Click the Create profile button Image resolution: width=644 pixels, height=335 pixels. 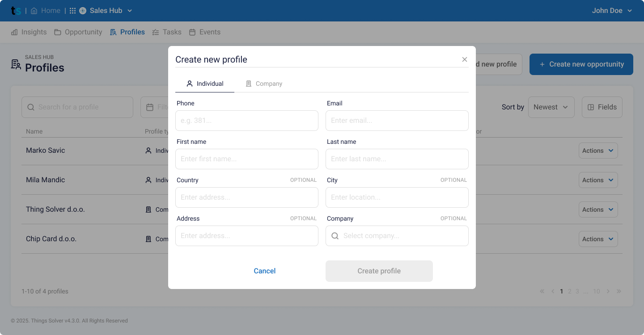pyautogui.click(x=379, y=271)
